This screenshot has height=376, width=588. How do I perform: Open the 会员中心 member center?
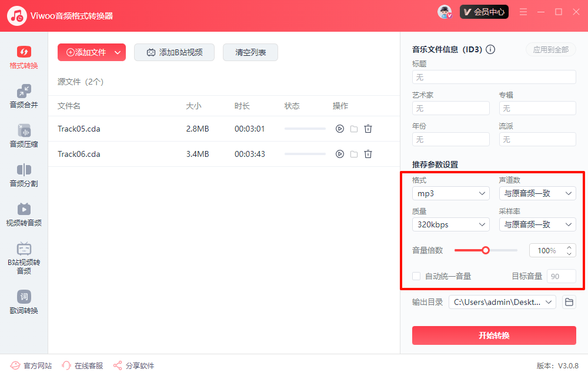484,11
